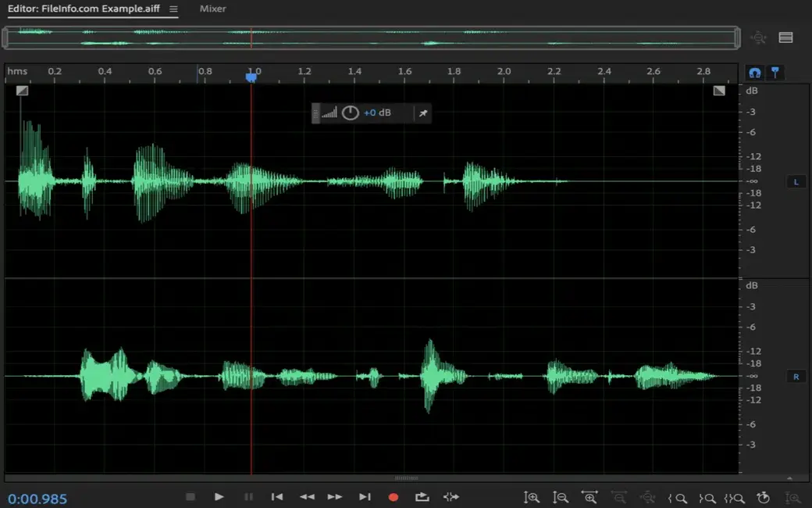Click the overview navigator left edge handle
812x508 pixels.
point(5,38)
